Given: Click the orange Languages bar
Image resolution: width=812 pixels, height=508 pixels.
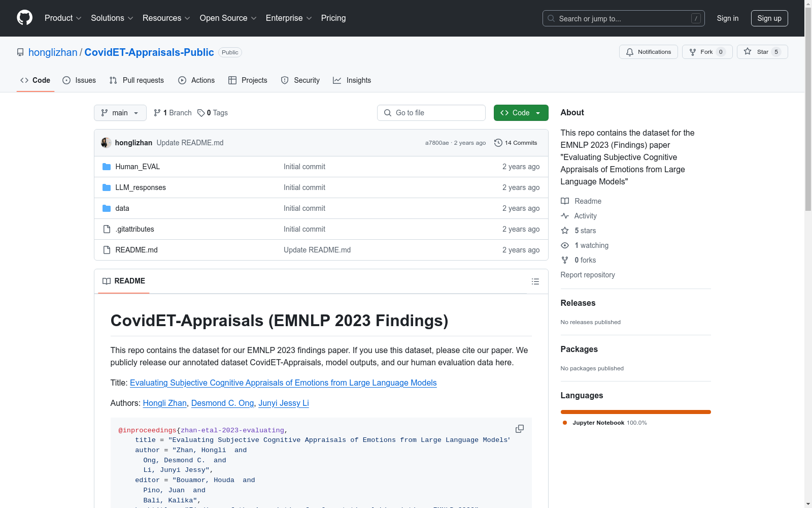Looking at the screenshot, I should (636, 412).
